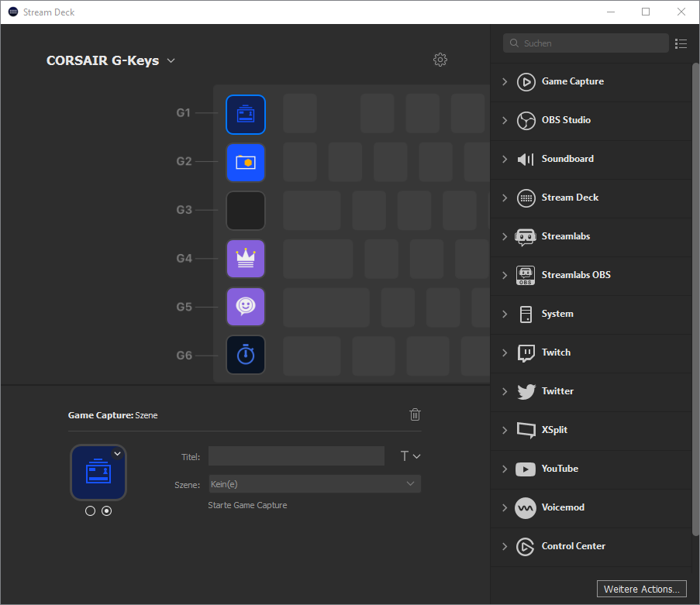
Task: Delete the action with the trash icon
Action: coord(415,414)
